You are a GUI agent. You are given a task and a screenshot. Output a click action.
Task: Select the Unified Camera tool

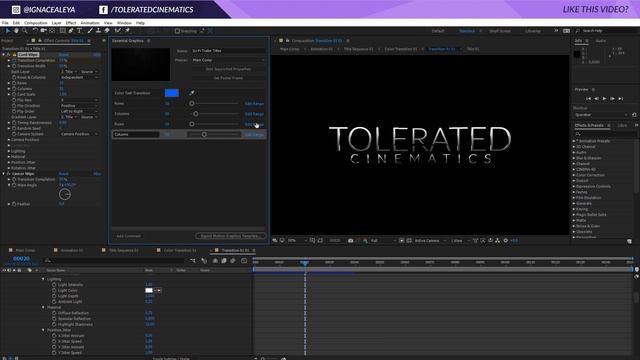click(43, 31)
